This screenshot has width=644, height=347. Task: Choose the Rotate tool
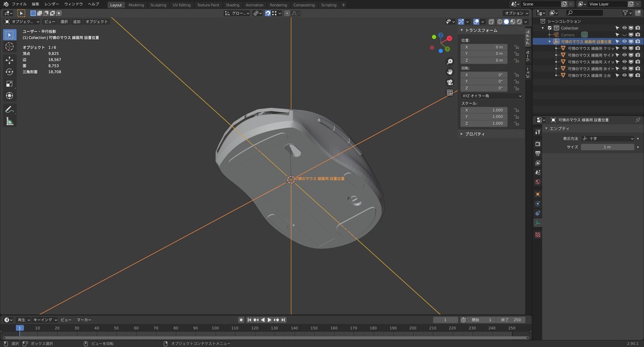tap(9, 72)
